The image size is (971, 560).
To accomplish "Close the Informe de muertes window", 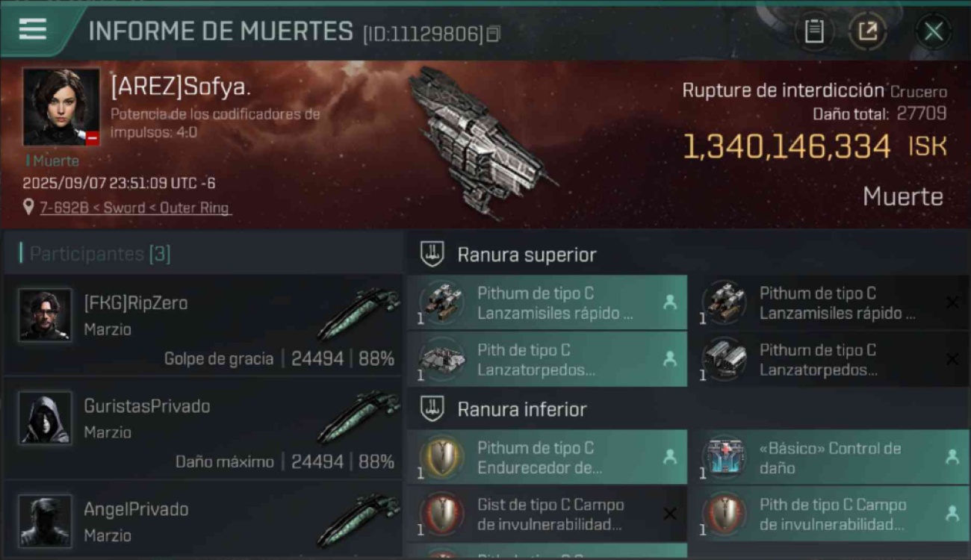I will click(934, 31).
